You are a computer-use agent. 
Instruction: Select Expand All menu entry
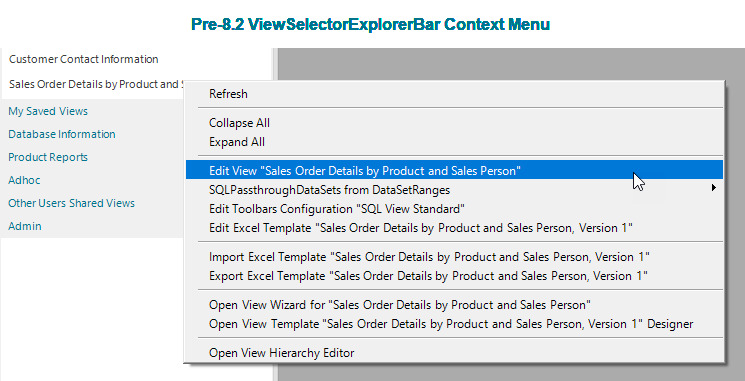pyautogui.click(x=454, y=142)
